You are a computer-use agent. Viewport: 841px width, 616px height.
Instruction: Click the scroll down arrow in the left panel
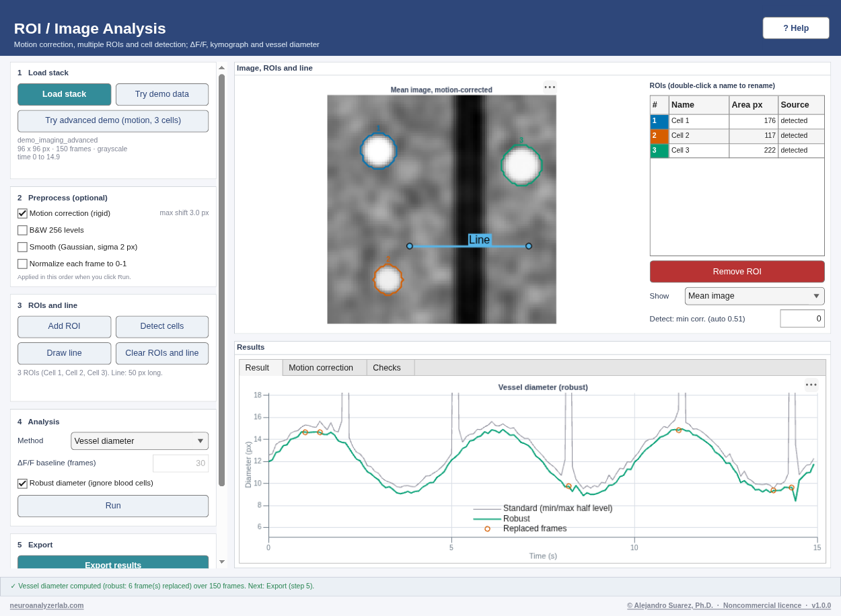[221, 562]
